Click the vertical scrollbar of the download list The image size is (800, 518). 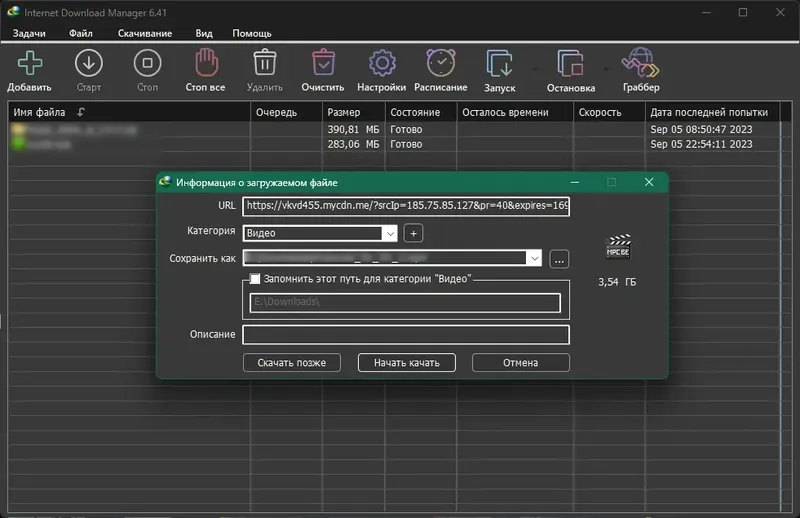click(786, 306)
